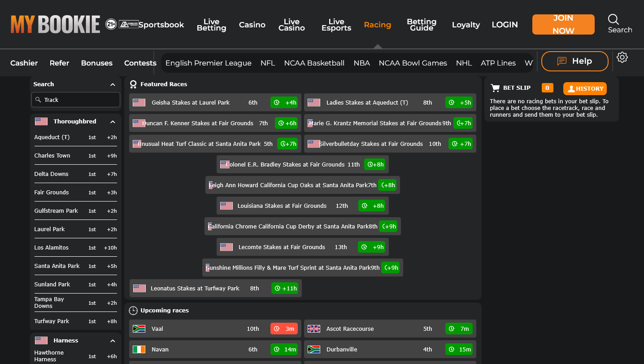Click the Featured Races ribbon icon
This screenshot has width=644, height=364.
click(133, 84)
